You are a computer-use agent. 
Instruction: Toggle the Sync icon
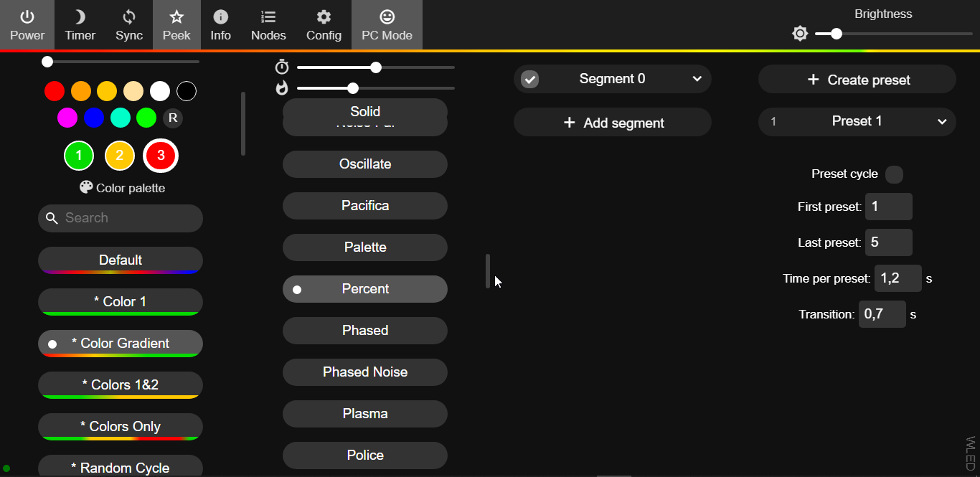[x=129, y=17]
